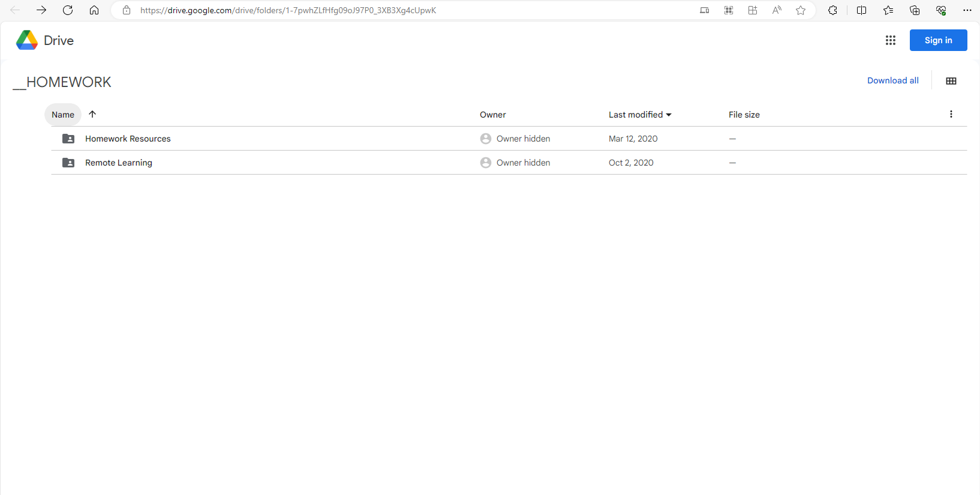Switch to grid layout view
The height and width of the screenshot is (495, 980).
[x=951, y=81]
